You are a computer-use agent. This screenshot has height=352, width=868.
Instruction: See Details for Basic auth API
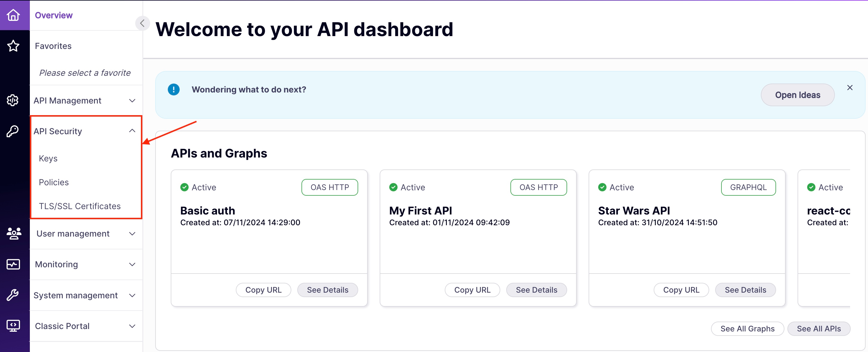[327, 290]
